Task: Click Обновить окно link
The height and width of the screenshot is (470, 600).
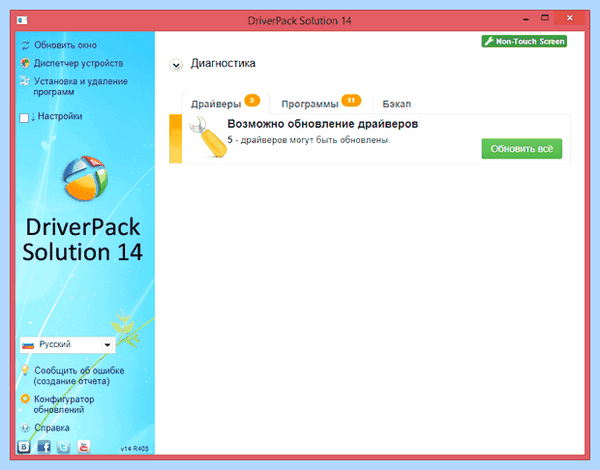Action: [x=65, y=45]
